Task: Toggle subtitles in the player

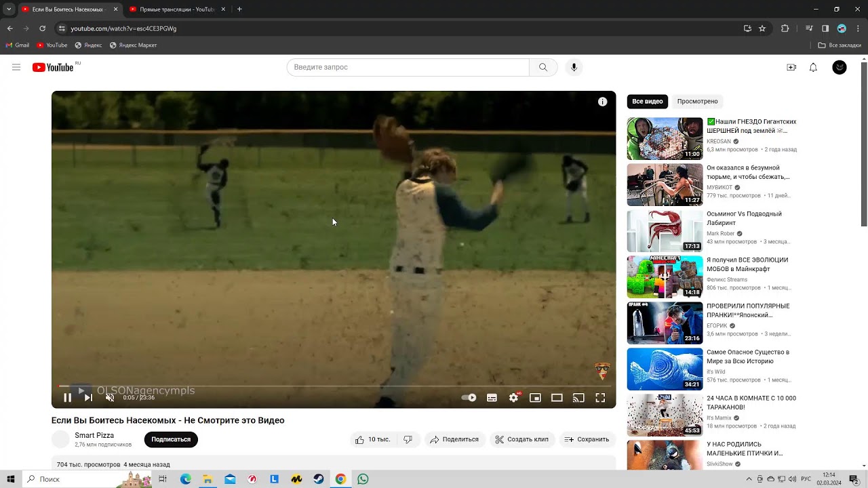Action: tap(492, 398)
